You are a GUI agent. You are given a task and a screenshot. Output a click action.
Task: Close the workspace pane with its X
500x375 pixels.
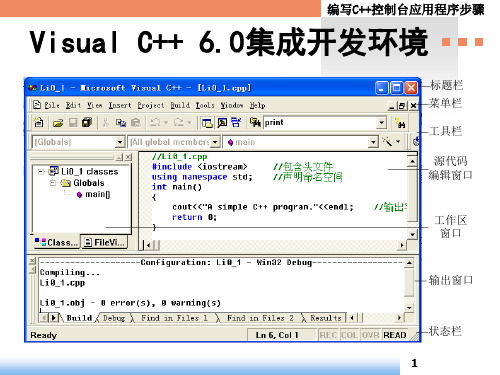(128, 157)
